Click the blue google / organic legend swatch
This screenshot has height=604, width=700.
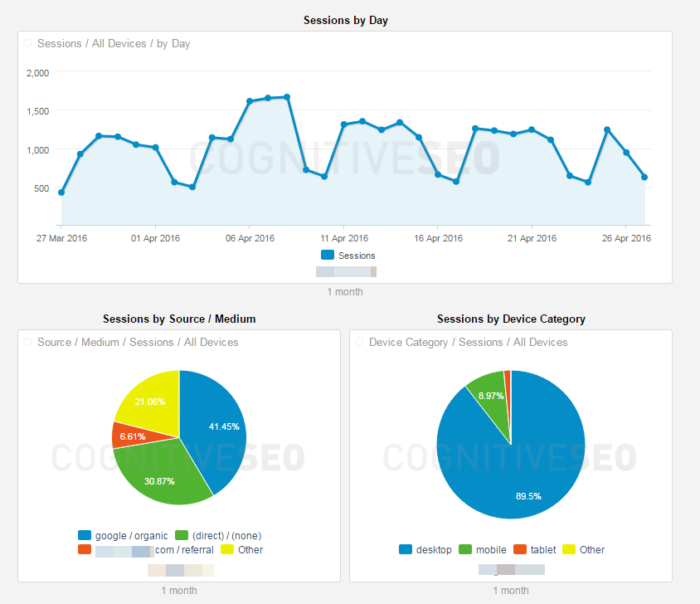point(85,535)
